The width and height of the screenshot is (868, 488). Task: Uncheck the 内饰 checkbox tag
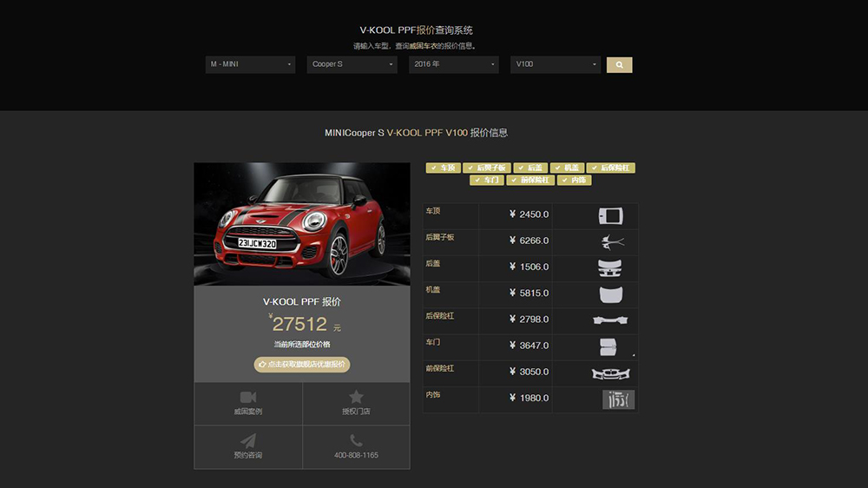point(574,180)
